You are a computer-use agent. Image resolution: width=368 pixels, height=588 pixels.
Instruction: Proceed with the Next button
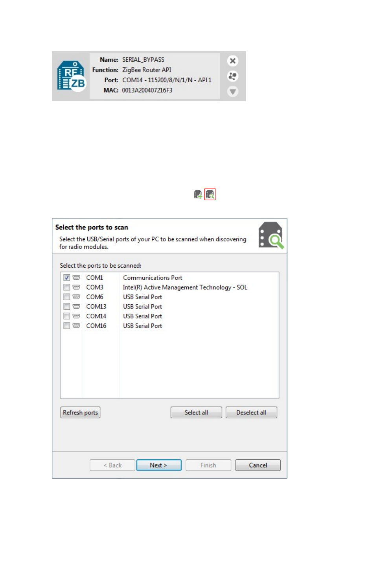click(x=159, y=465)
